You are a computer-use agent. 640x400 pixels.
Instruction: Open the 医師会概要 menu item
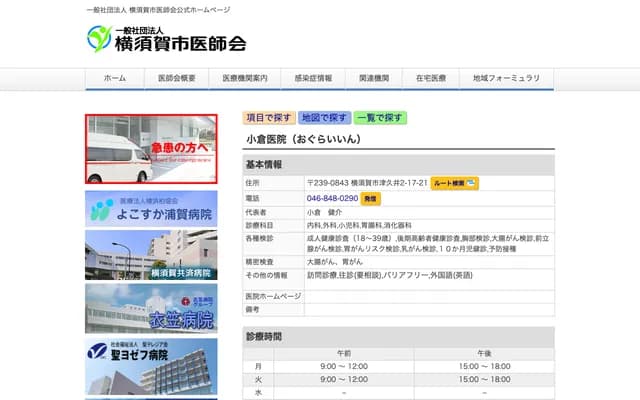tap(177, 78)
